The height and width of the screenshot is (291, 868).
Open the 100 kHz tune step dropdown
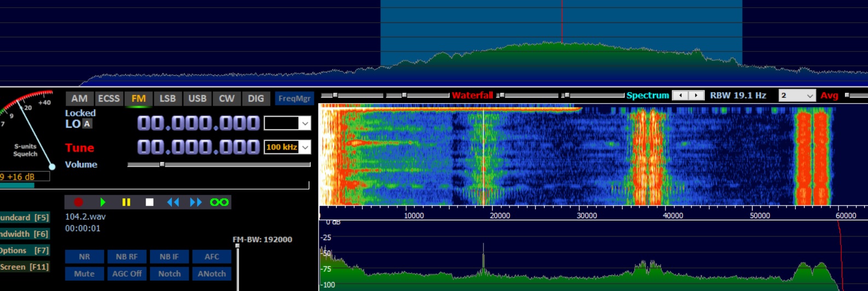305,147
